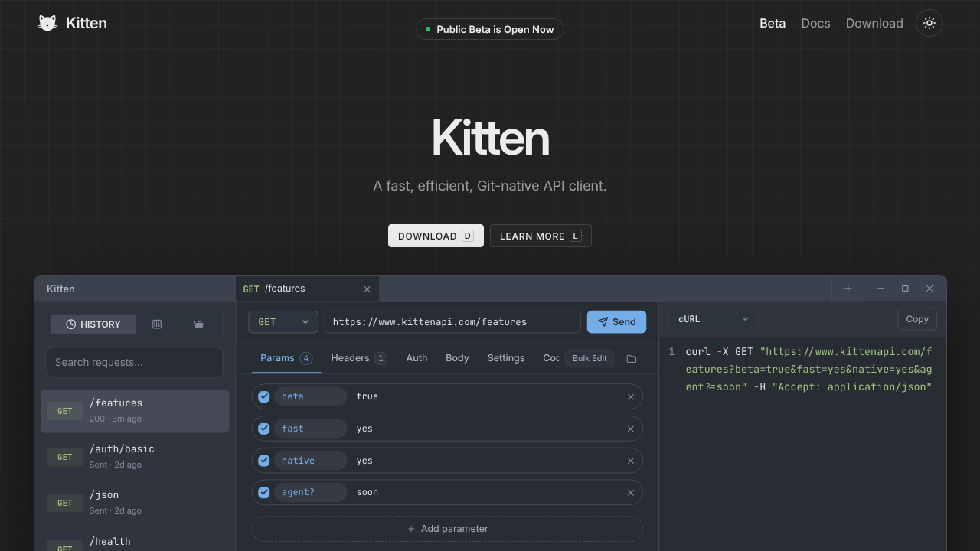Viewport: 980px width, 551px height.
Task: Open the Auth tab
Action: [x=416, y=358]
